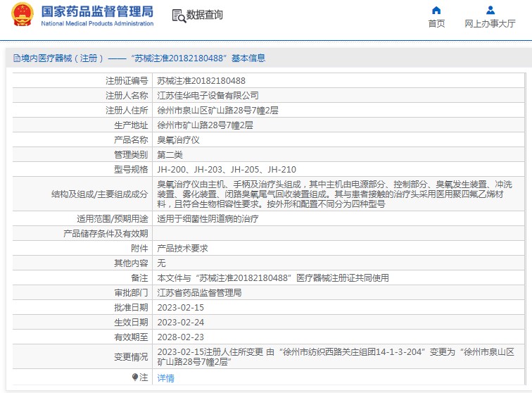Click the 批准日期 row label
Image resolution: width=532 pixels, height=393 pixels.
(131, 307)
